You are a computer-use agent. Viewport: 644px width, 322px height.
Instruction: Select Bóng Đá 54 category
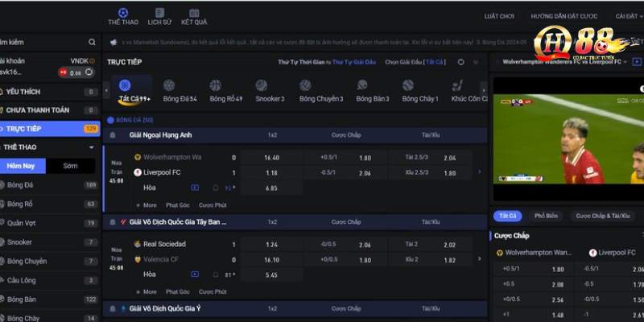[x=180, y=91]
